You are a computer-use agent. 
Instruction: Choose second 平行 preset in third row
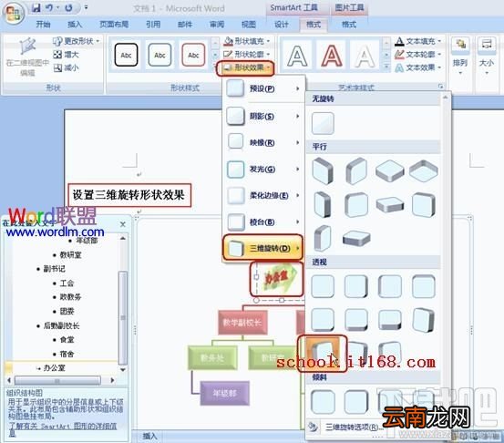[356, 238]
